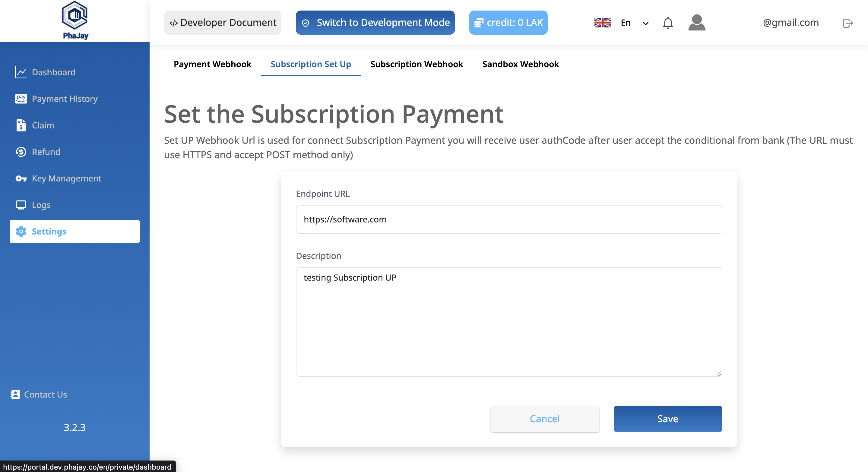Screen dimensions: 868x472
Task: Click the PhaJay logo
Action: click(75, 21)
